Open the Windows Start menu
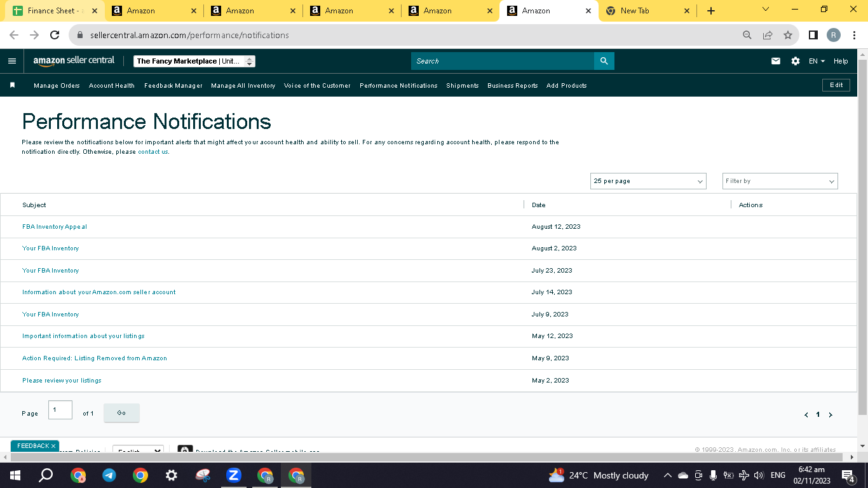This screenshot has height=488, width=868. pyautogui.click(x=15, y=475)
